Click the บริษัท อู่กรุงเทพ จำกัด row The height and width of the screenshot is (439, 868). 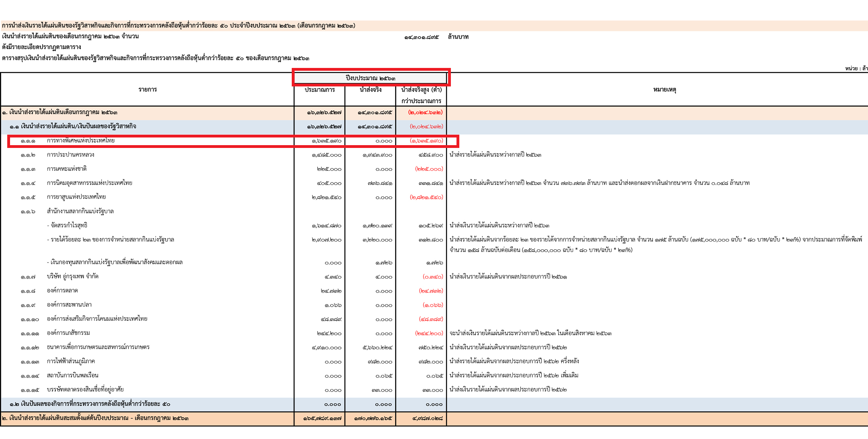(73, 277)
